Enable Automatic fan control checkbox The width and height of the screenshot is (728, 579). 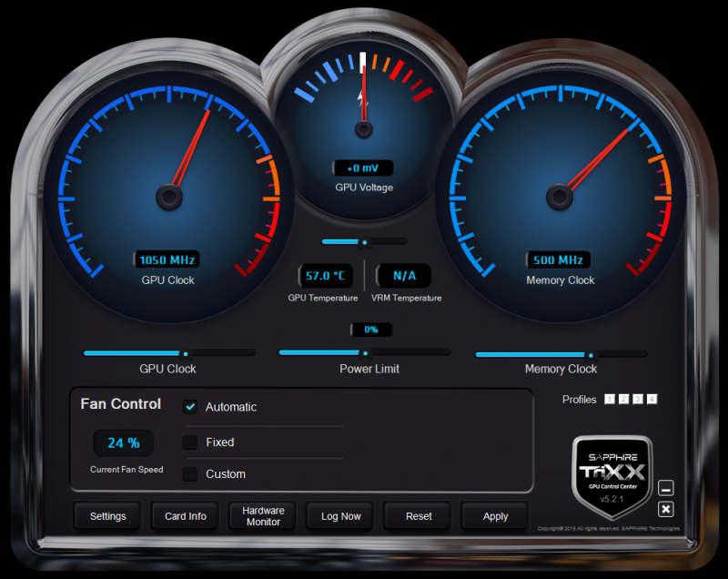[x=190, y=407]
